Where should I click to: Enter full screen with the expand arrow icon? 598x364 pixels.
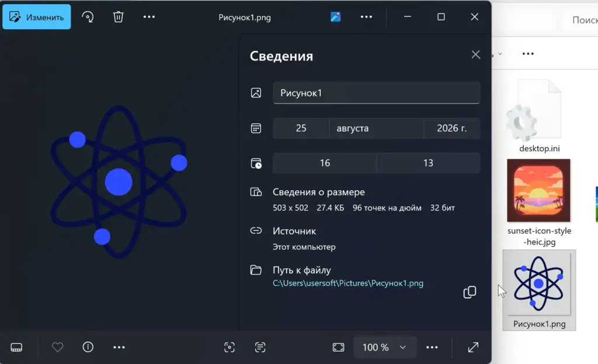[473, 347]
